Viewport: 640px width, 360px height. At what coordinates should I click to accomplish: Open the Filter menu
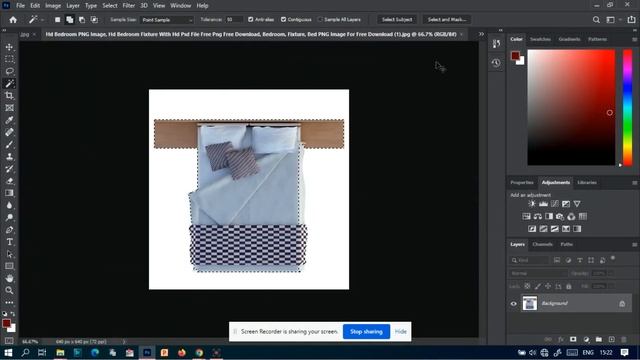129,6
